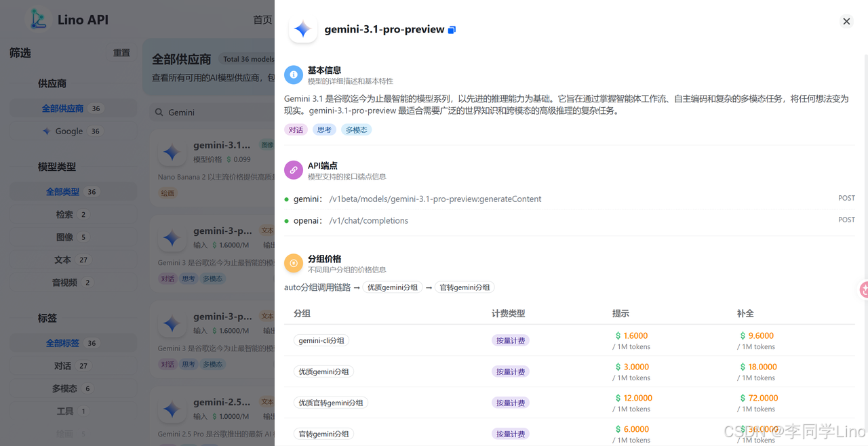The image size is (868, 446).
Task: Click the pink floating badge at right edge
Action: 864,289
